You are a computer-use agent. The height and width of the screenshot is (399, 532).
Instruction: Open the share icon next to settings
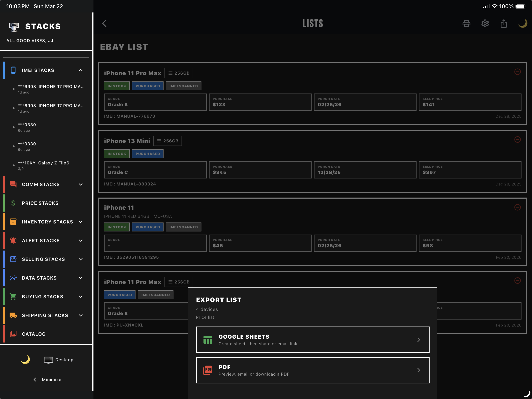click(504, 23)
